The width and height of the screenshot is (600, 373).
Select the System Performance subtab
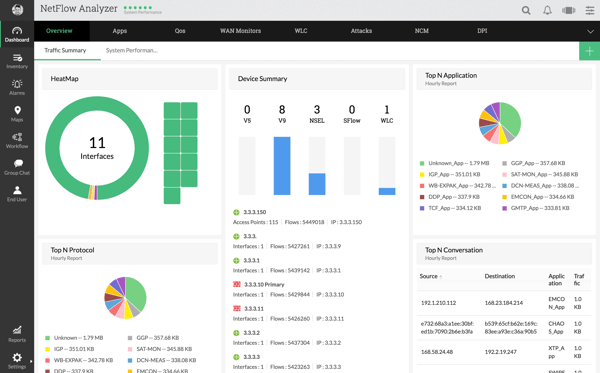click(x=132, y=50)
